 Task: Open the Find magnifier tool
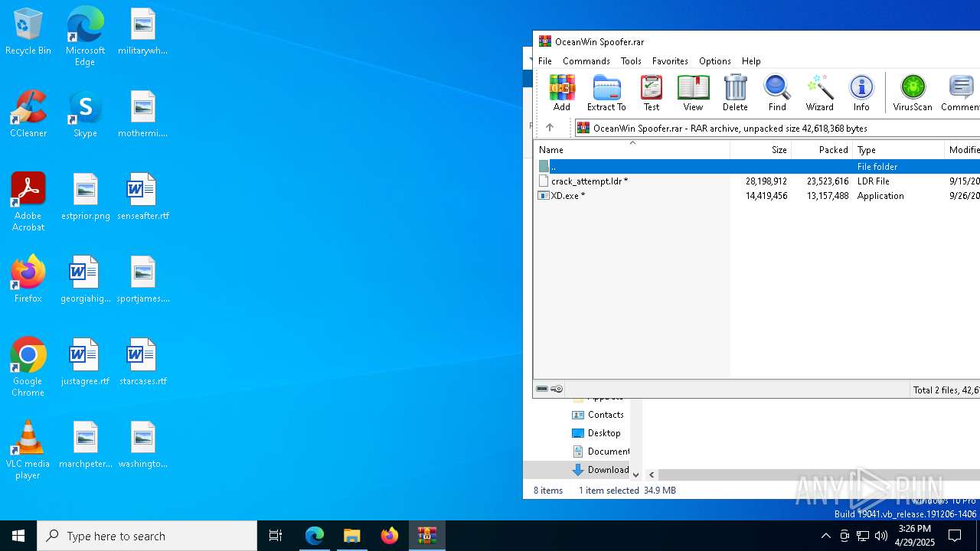click(777, 93)
